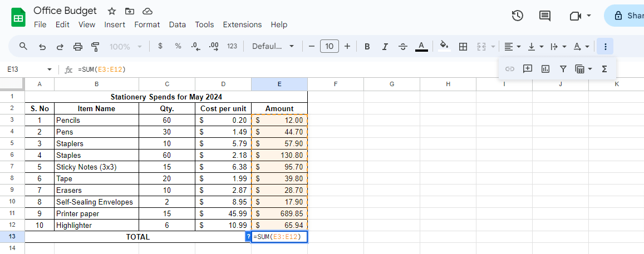Select the Printer paper cell

pyautogui.click(x=96, y=214)
